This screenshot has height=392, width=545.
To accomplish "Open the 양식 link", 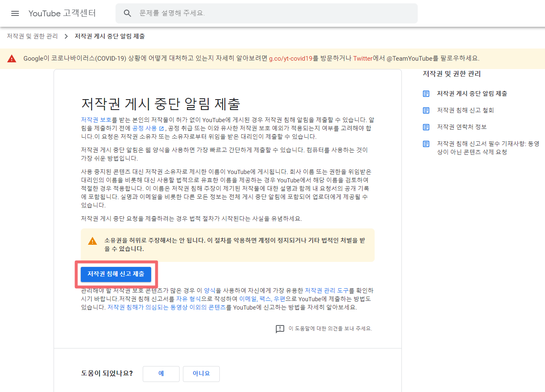I will click(209, 291).
